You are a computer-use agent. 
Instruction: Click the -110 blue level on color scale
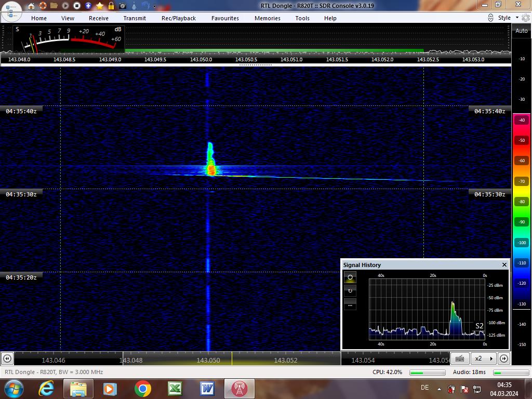click(x=522, y=263)
